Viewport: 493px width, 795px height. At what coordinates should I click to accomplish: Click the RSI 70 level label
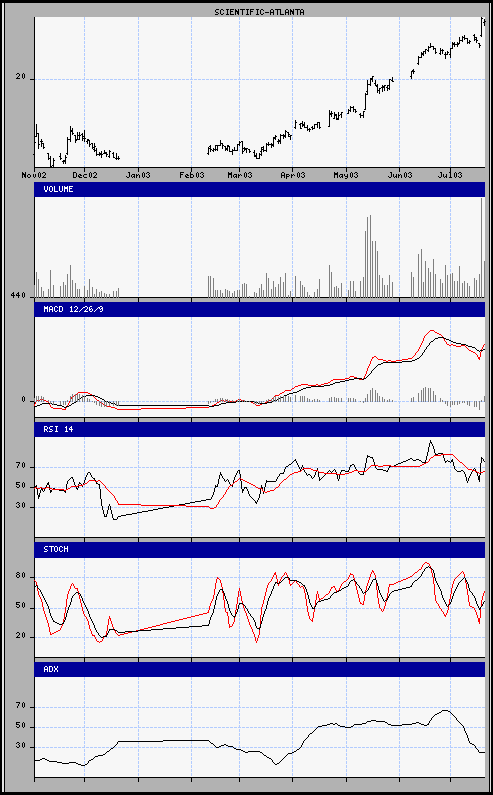[21, 464]
